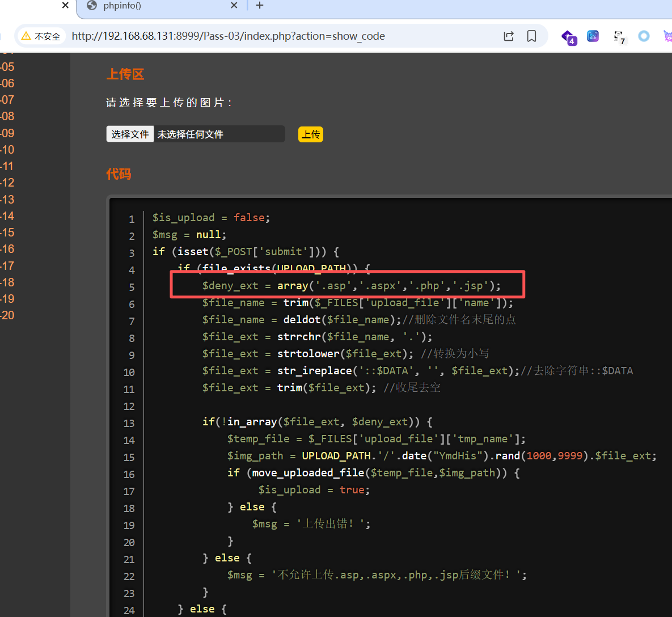The height and width of the screenshot is (617, 672).
Task: Bookmark this page with the bookmark icon
Action: click(531, 36)
